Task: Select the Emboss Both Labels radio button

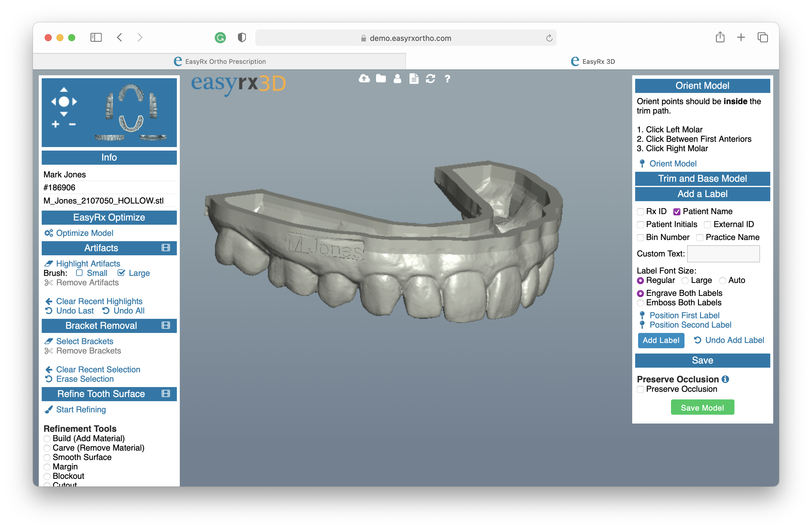Action: pos(640,303)
